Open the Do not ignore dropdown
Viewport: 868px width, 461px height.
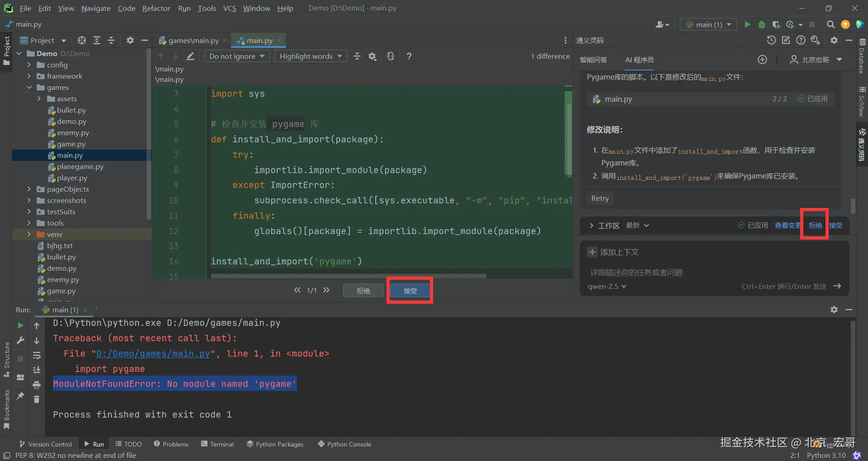pyautogui.click(x=237, y=56)
